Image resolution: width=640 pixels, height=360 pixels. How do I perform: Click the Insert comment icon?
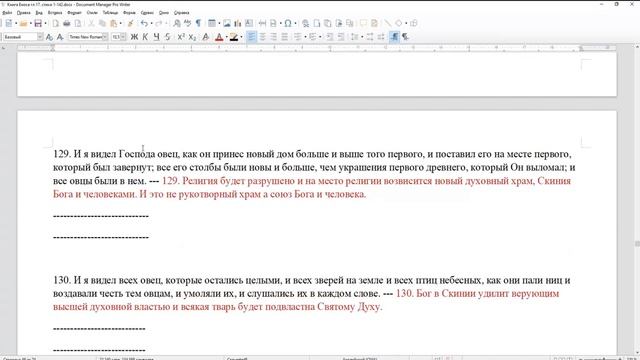(363, 24)
